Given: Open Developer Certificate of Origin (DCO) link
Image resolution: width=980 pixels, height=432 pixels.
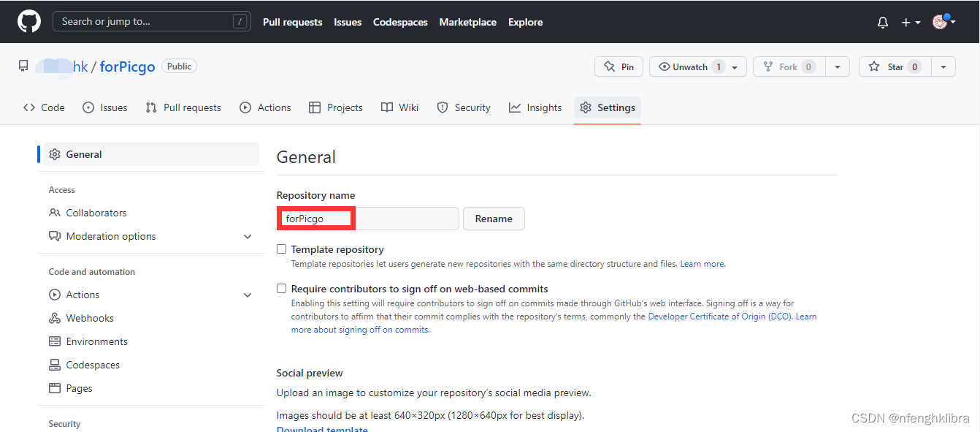Looking at the screenshot, I should [x=719, y=317].
